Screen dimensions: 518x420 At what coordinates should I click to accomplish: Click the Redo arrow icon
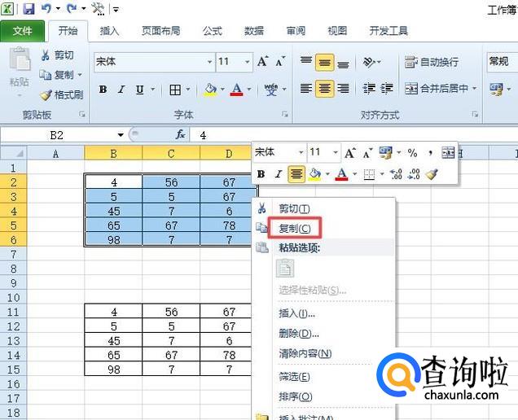click(72, 8)
